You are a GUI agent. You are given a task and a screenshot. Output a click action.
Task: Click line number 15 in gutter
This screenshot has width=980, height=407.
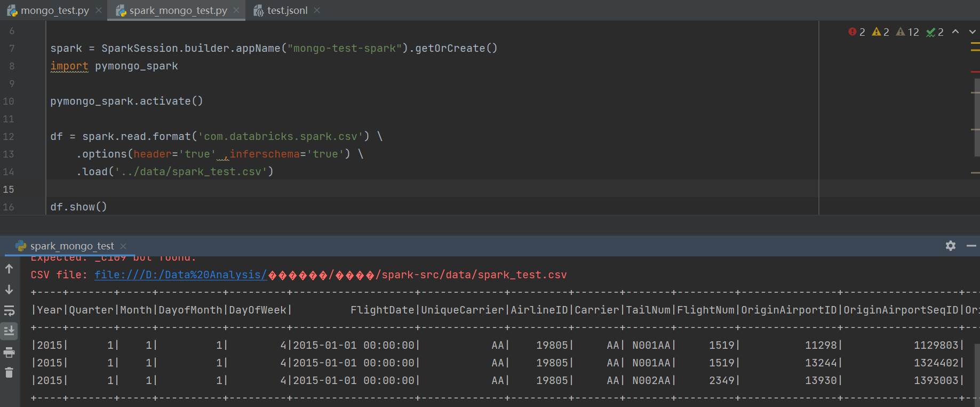click(x=9, y=189)
